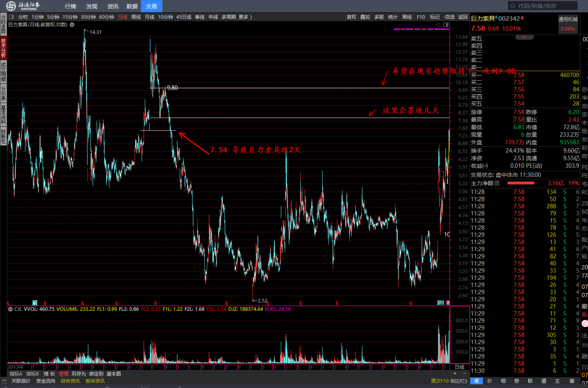The height and width of the screenshot is (388, 588).
Task: Click the 叠加 overlay button
Action: [x=365, y=17]
